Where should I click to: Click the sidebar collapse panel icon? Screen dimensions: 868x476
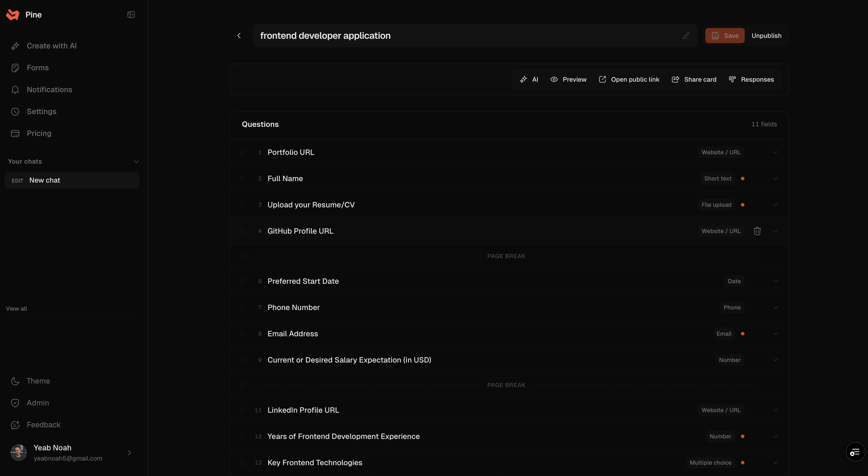[131, 15]
